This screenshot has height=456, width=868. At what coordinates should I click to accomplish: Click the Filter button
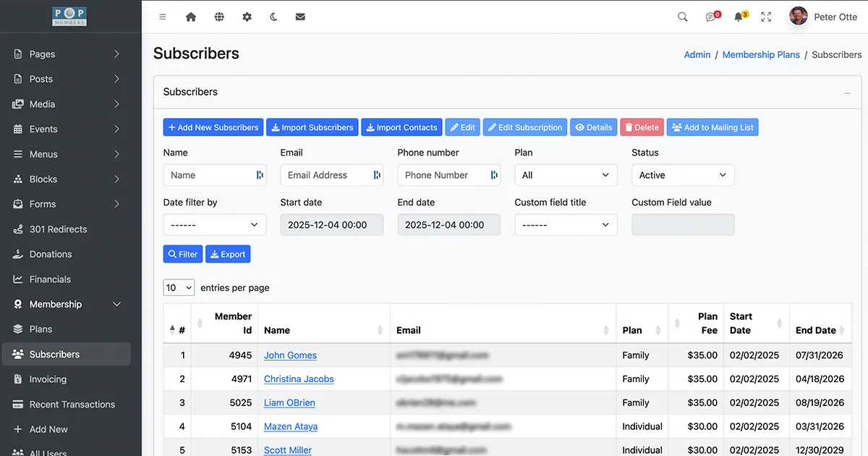point(183,254)
